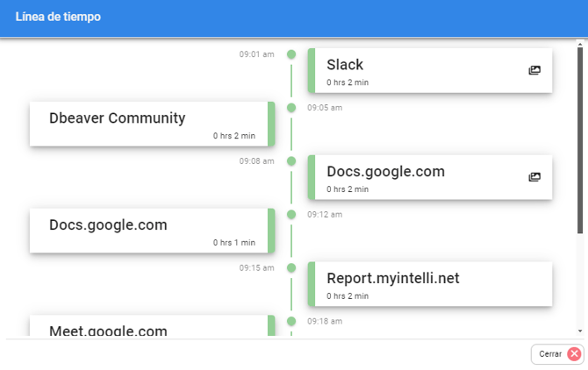Viewport: 588px width, 370px height.
Task: Click the scrollbar down arrow
Action: pos(581,331)
